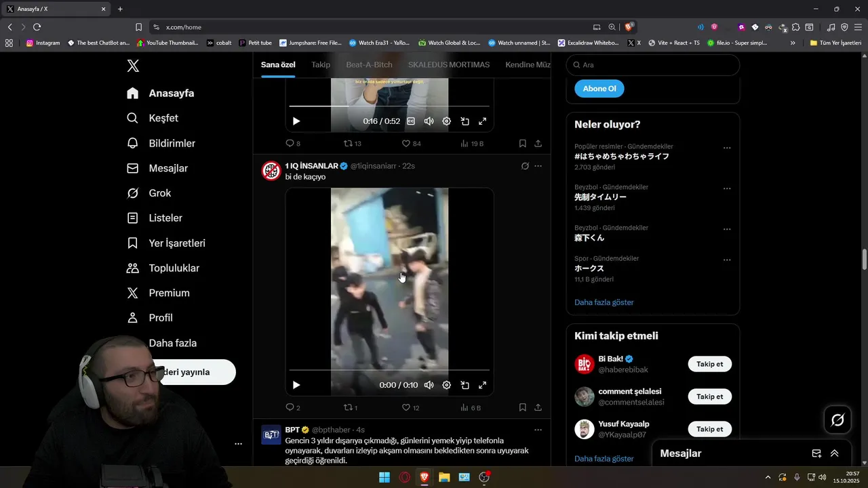Bookmark the 1 IQ İNSANLAR post
Image resolution: width=868 pixels, height=488 pixels.
(x=523, y=408)
